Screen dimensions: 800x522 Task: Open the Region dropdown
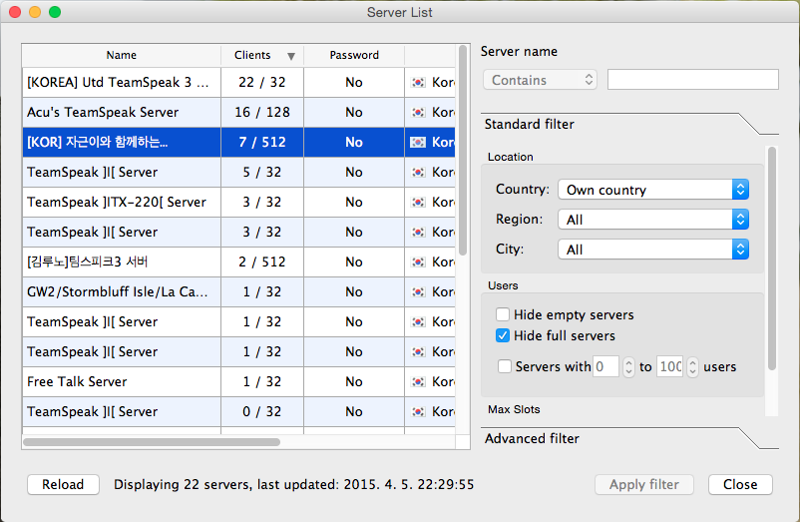click(x=654, y=219)
